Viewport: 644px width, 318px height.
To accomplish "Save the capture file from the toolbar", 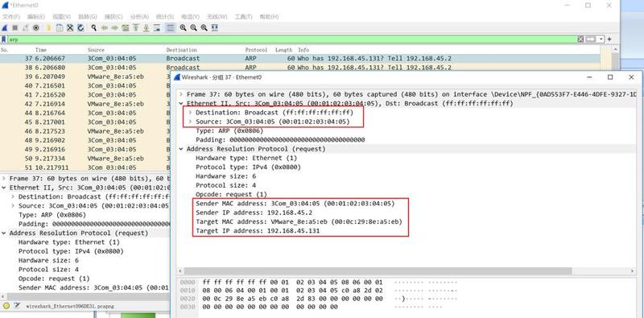I will click(60, 28).
